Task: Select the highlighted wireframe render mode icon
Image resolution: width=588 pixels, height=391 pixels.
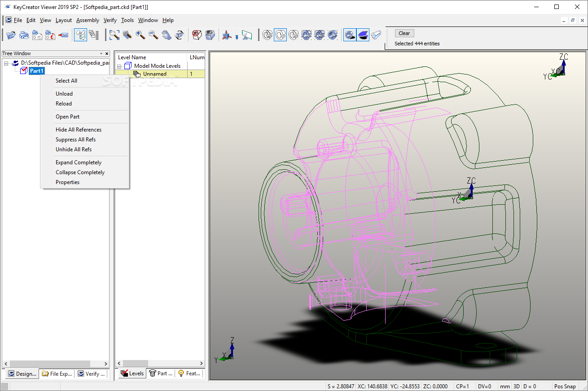Action: (281, 35)
